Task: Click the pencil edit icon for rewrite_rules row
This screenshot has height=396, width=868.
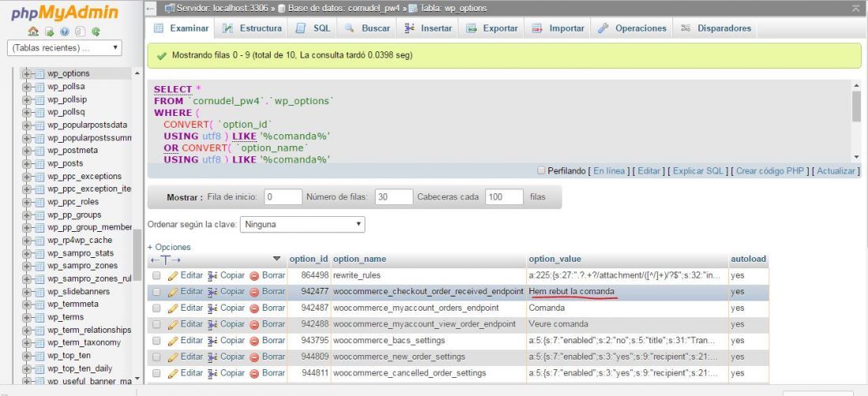Action: coord(173,275)
